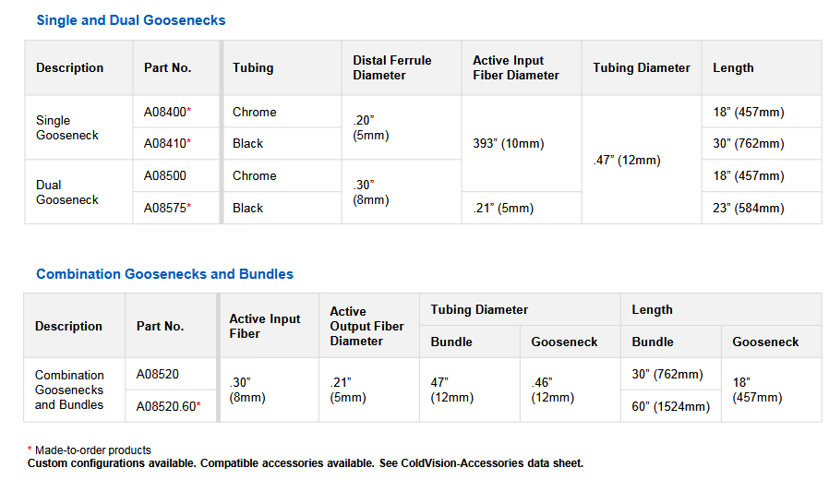Viewport: 829px width, 504px height.
Task: Click part number A08500
Action: tap(164, 175)
